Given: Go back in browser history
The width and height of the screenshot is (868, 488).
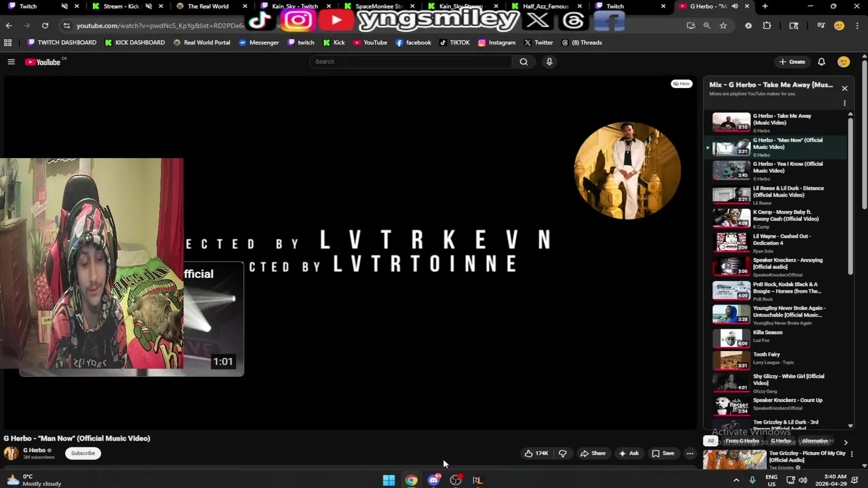Looking at the screenshot, I should point(9,26).
